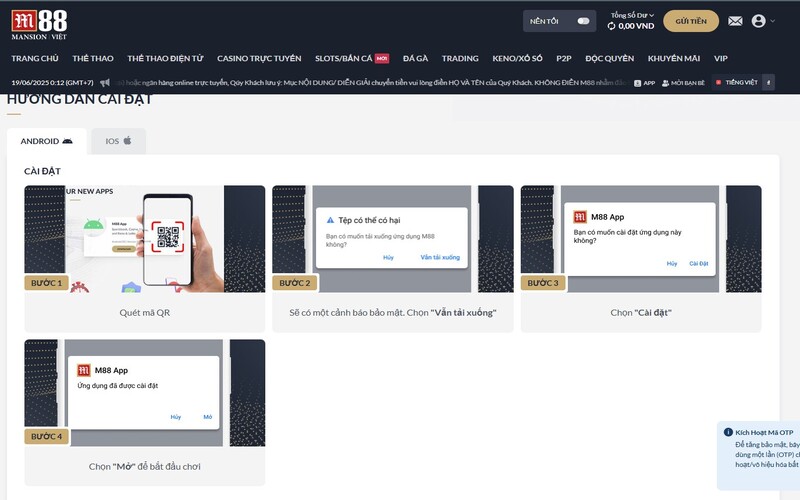Image resolution: width=800 pixels, height=500 pixels.
Task: Click the small button beside Tiếng Việt
Action: click(768, 82)
